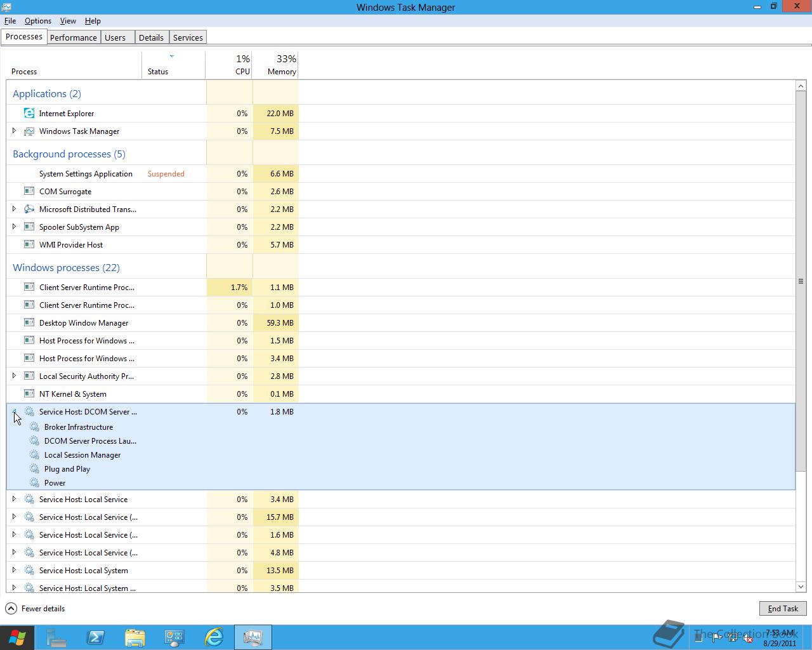Expand Microsoft Distributed Trans... process

14,208
